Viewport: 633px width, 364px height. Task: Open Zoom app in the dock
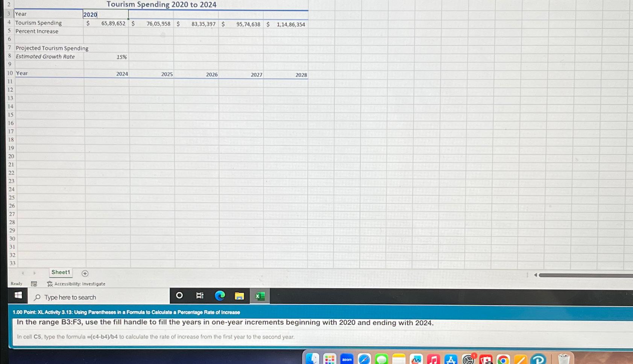pyautogui.click(x=347, y=359)
